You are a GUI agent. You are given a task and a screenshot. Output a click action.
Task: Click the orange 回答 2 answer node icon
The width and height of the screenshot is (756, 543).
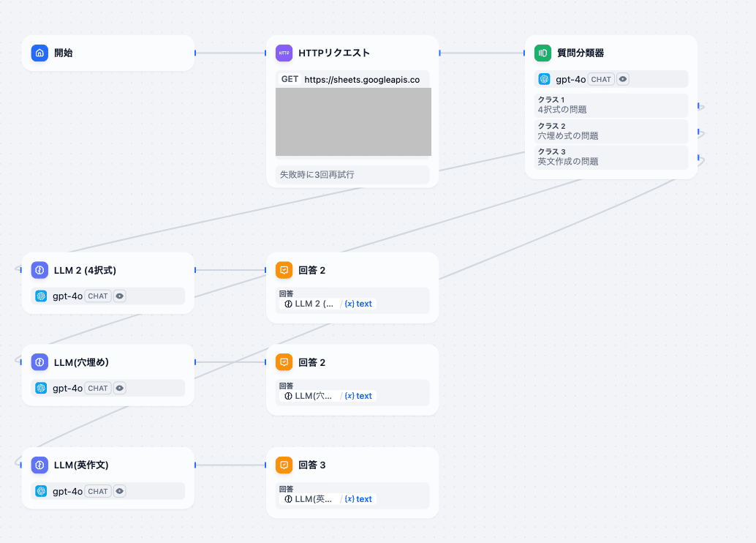point(284,270)
